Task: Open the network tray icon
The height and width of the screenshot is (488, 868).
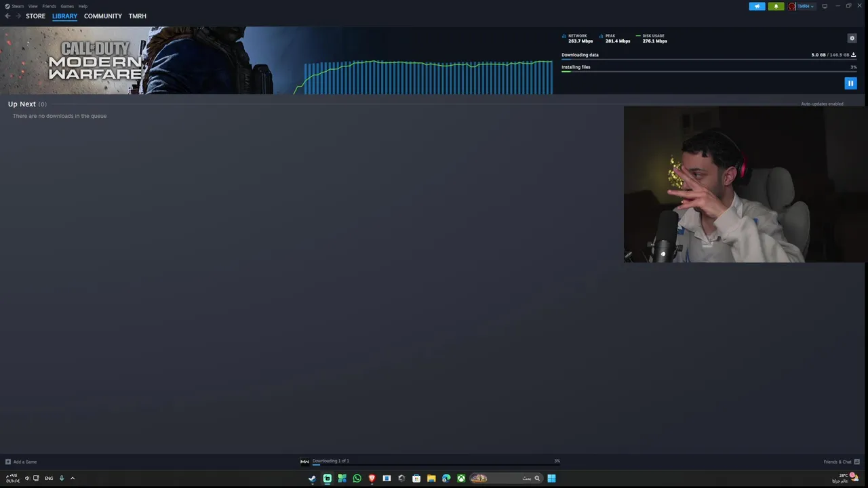Action: pyautogui.click(x=36, y=479)
